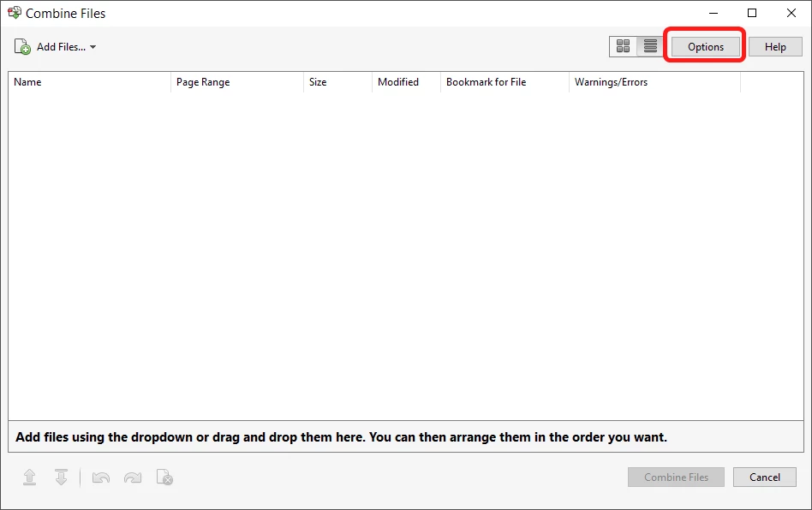Switch to list view layout
Screen dimensions: 812x510
[x=650, y=46]
